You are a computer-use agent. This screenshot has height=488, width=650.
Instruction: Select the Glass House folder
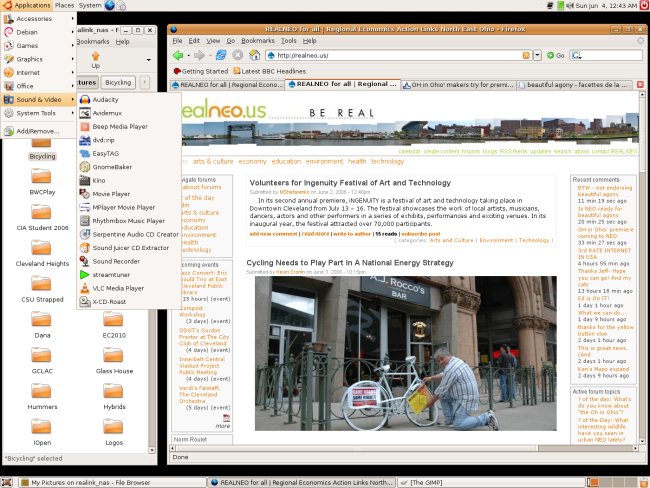coord(114,360)
